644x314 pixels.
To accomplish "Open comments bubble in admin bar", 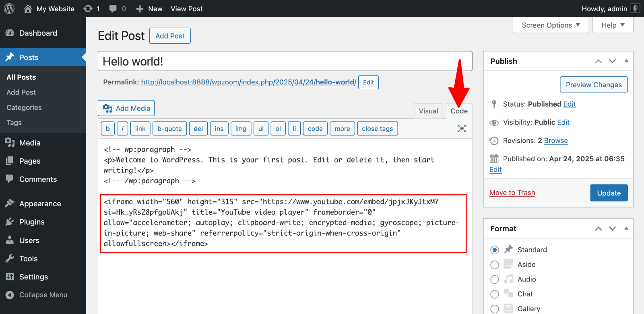I will [x=113, y=9].
